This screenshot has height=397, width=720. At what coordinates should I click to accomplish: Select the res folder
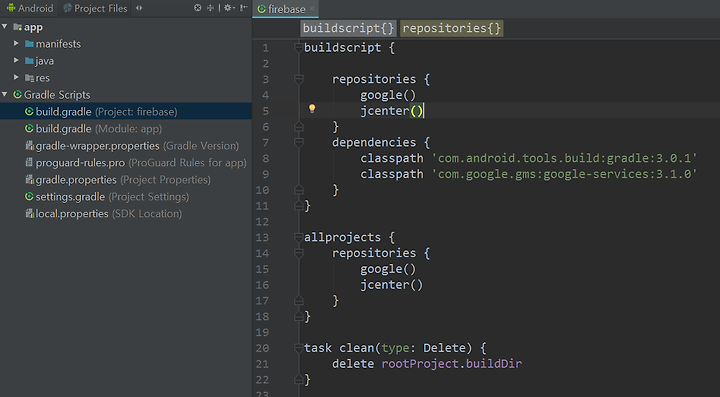42,78
